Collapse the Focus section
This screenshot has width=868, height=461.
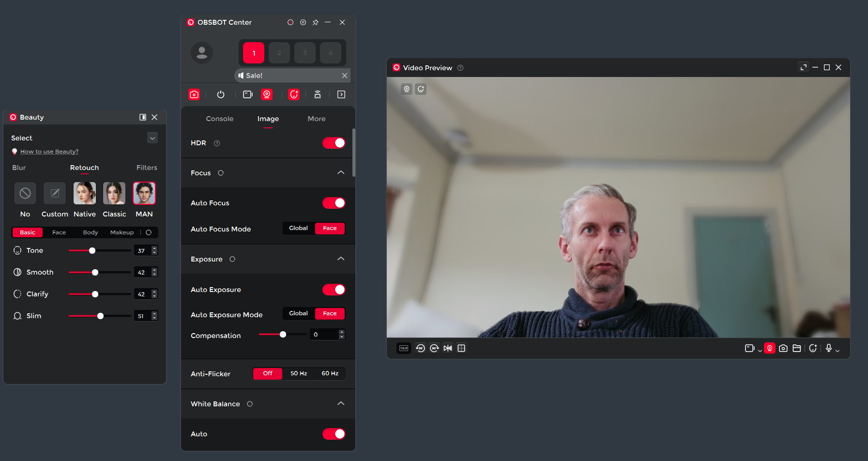tap(341, 173)
